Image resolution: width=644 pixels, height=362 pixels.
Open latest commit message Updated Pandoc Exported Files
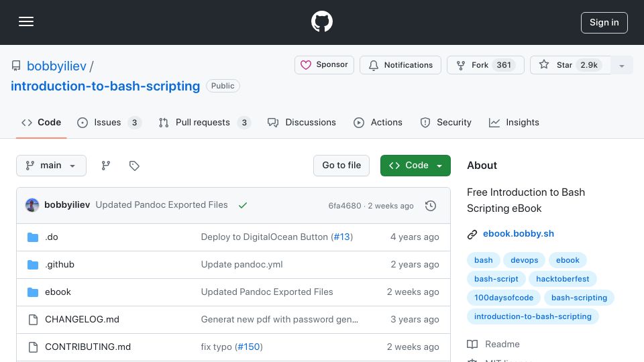[x=162, y=205]
